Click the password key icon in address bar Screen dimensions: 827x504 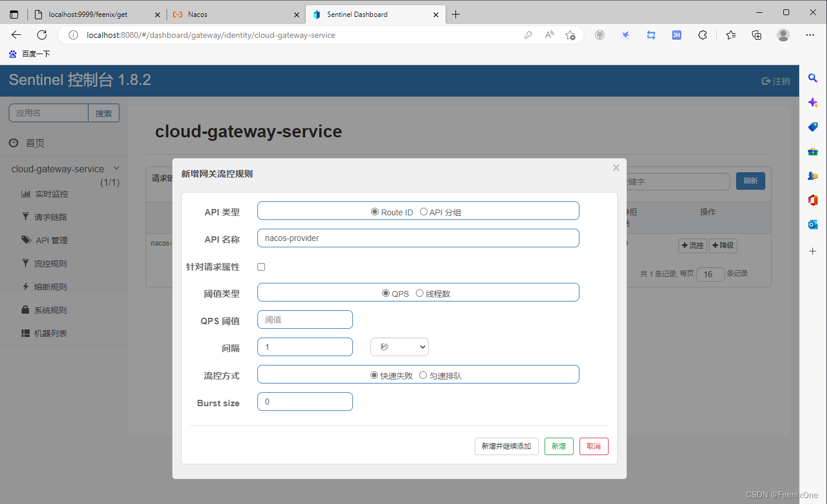[528, 35]
